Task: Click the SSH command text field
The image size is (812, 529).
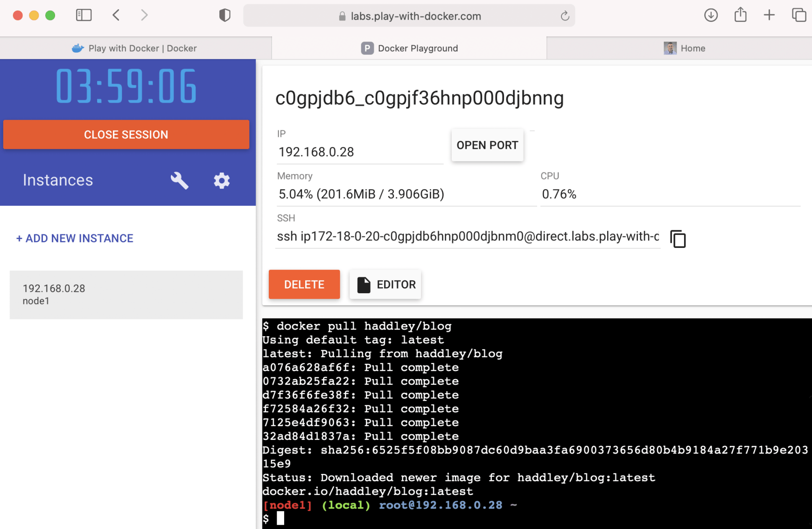Action: point(468,237)
